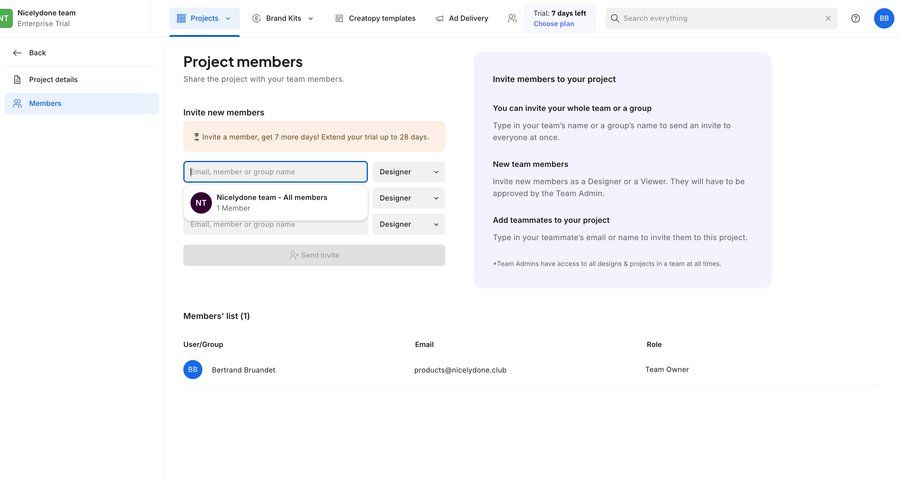Click the Choose plan link
The height and width of the screenshot is (484, 900).
(553, 23)
